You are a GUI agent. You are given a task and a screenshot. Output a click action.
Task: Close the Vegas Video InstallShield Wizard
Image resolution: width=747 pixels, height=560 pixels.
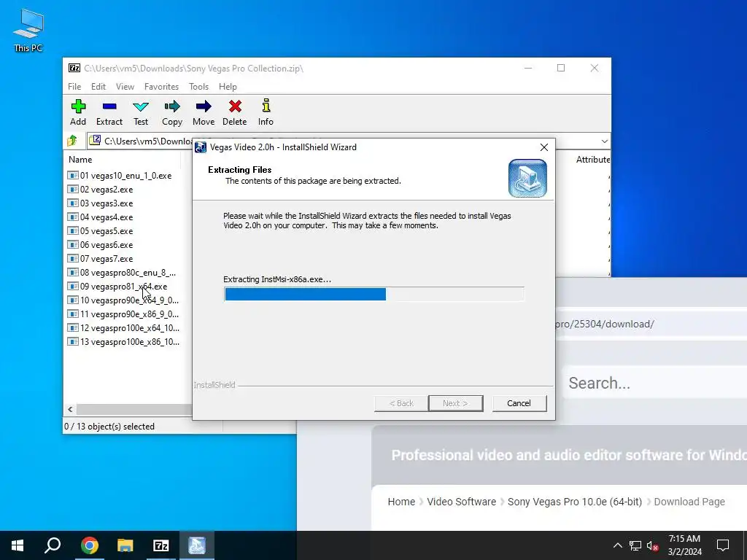543,147
